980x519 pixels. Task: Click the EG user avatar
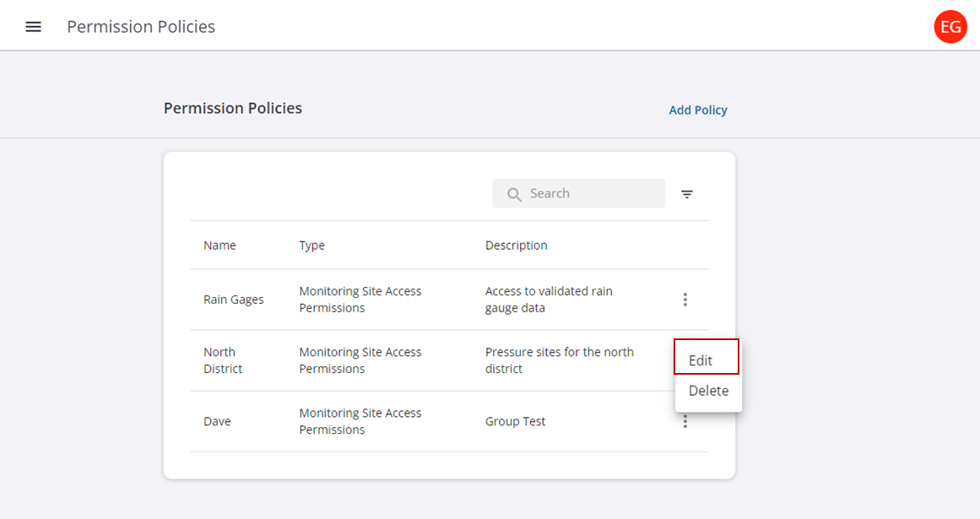(x=950, y=27)
